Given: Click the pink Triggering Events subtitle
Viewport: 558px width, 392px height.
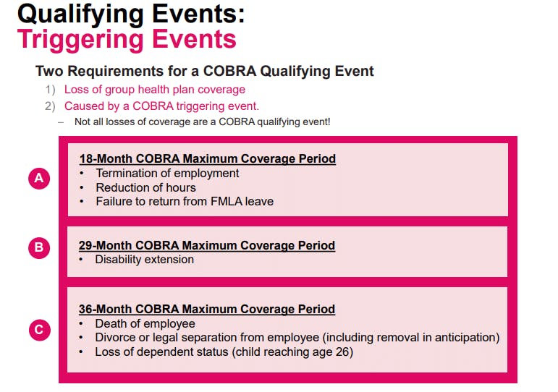Looking at the screenshot, I should [127, 40].
